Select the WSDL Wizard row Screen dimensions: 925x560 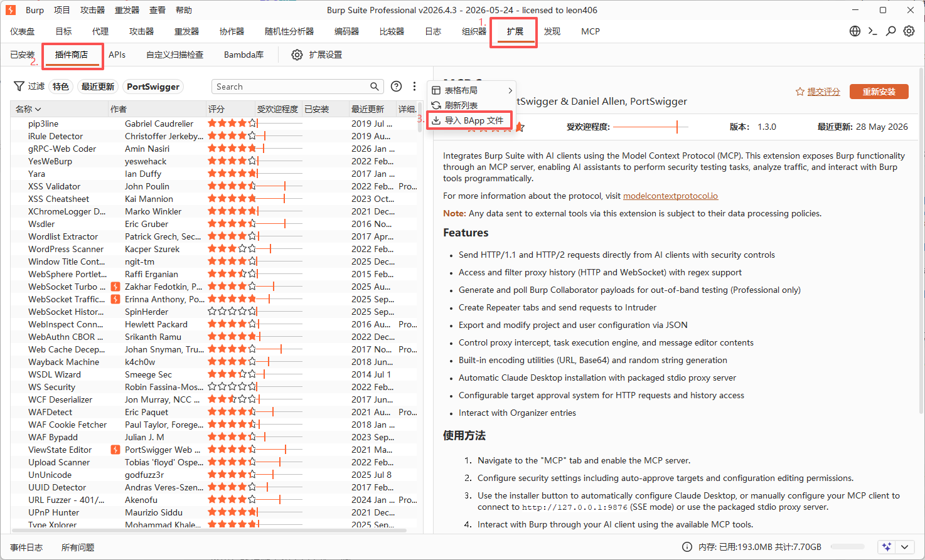[213, 374]
